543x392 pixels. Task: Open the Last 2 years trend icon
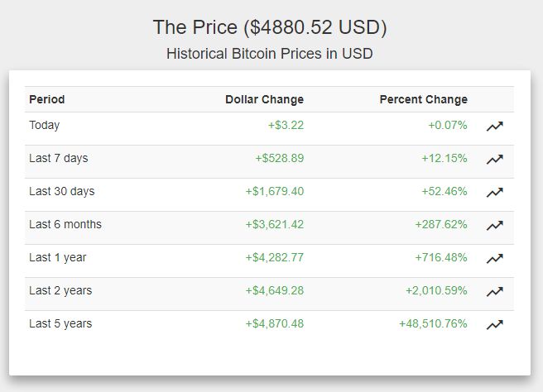(x=494, y=292)
